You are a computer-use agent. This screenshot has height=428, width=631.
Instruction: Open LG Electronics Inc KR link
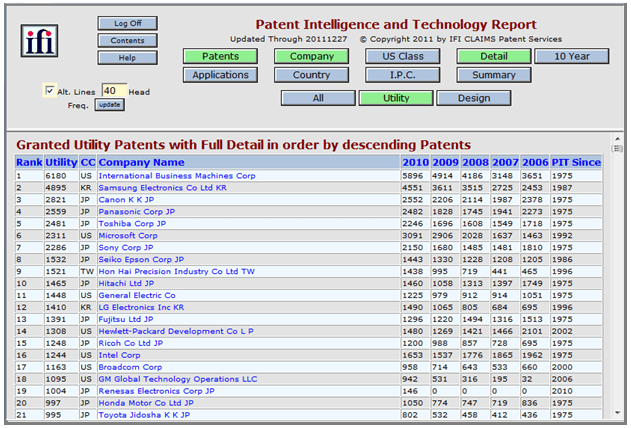point(141,307)
